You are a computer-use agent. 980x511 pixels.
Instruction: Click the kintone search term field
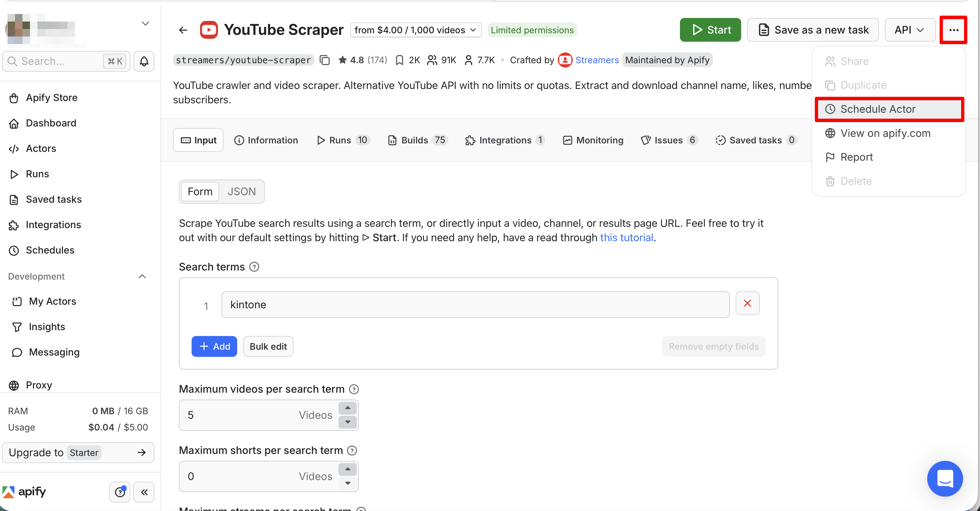point(475,304)
